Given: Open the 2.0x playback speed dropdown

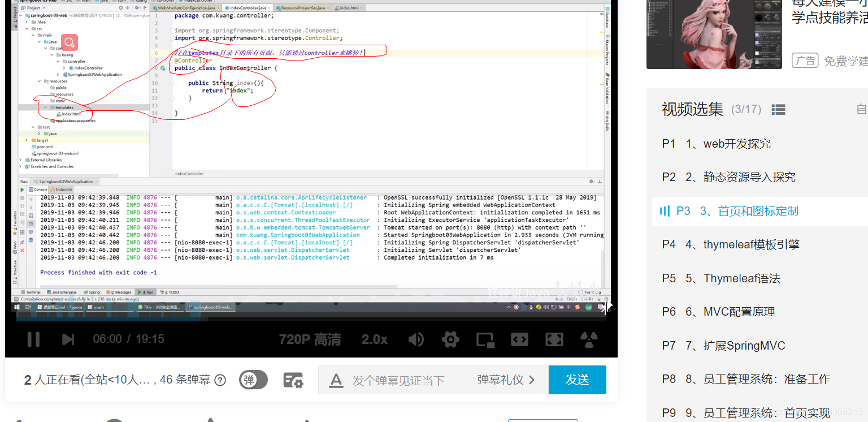Looking at the screenshot, I should point(374,339).
